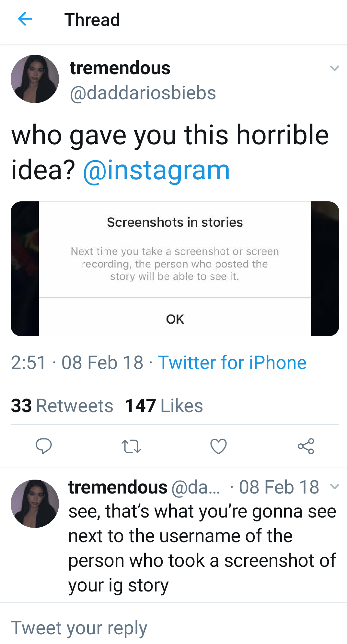Retweet the main tweet
This screenshot has width=347, height=644.
coord(131,446)
